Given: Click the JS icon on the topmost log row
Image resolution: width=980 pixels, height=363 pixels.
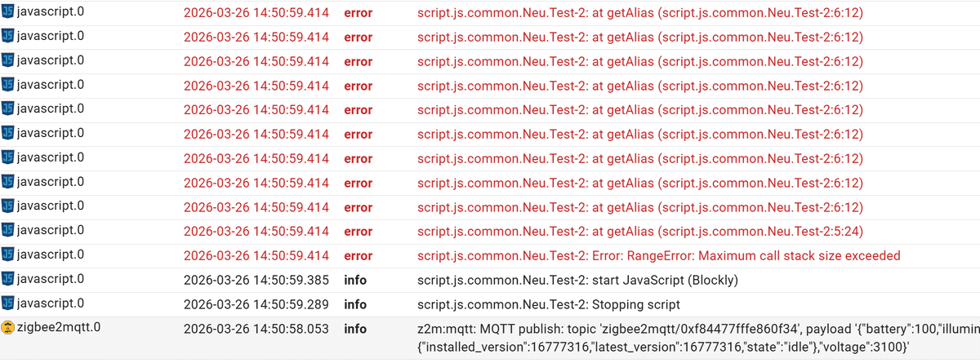Looking at the screenshot, I should [x=8, y=12].
